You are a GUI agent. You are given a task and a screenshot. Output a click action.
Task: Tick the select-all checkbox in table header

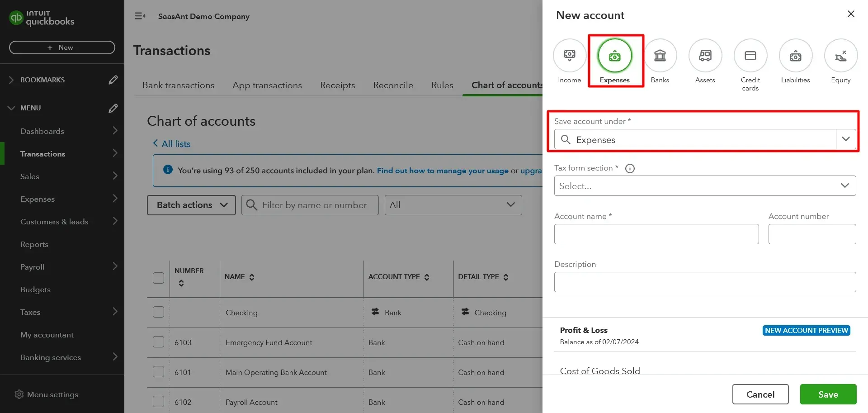click(x=158, y=277)
